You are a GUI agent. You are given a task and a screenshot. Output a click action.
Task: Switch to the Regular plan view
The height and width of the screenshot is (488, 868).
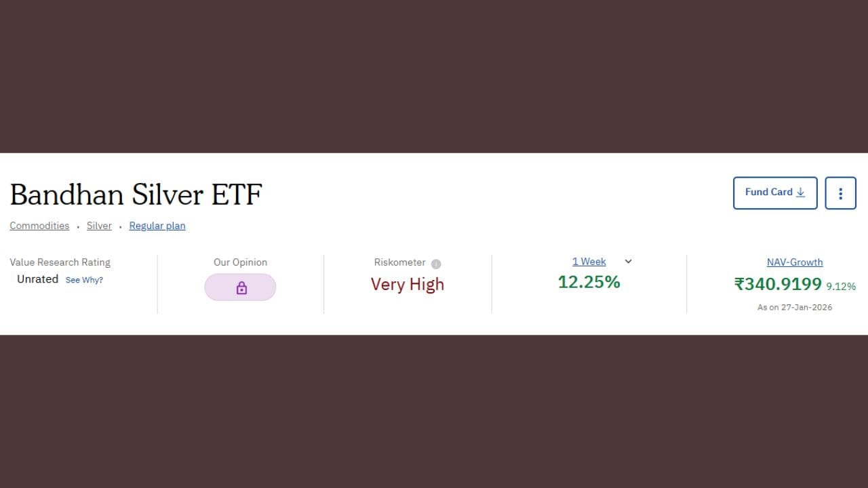click(157, 225)
